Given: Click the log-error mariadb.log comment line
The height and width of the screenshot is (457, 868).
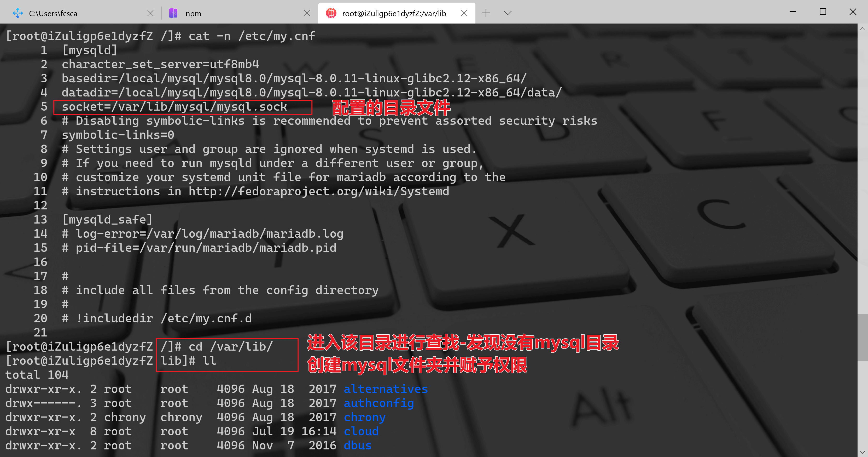Looking at the screenshot, I should (202, 234).
